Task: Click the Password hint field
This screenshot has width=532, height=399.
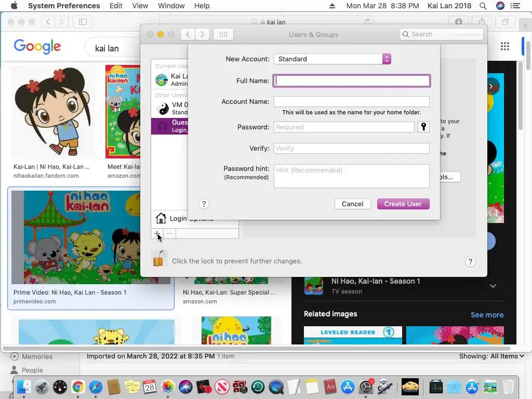Action: pyautogui.click(x=352, y=176)
